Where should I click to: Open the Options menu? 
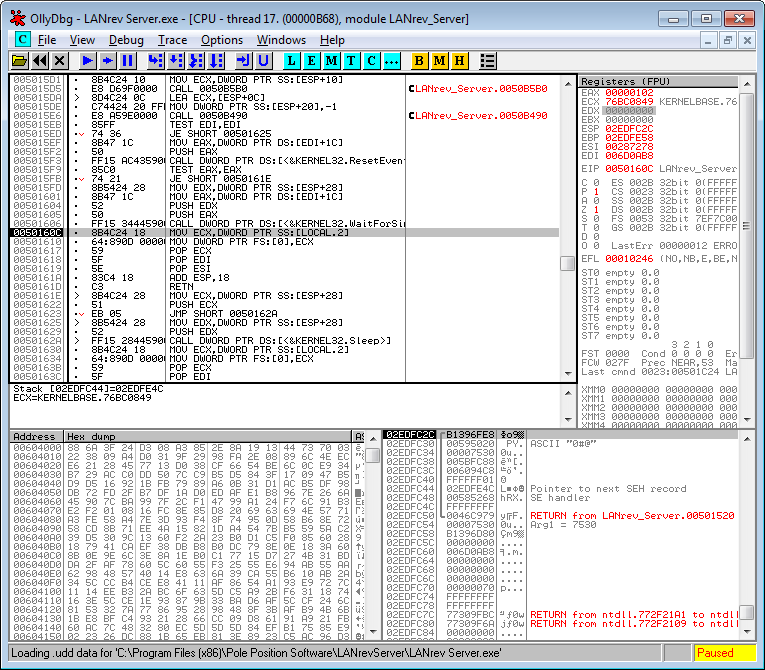[221, 40]
